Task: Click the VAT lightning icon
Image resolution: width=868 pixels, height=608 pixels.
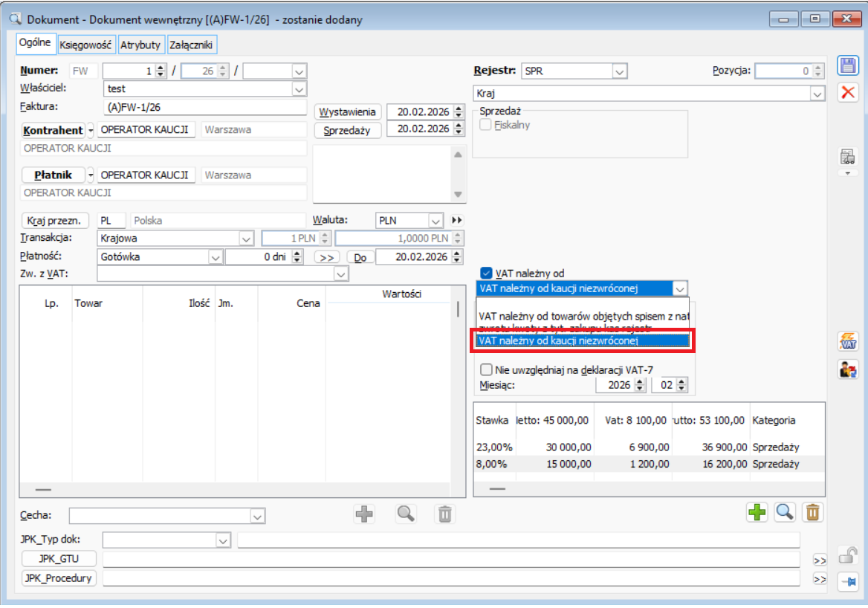Action: 848,341
